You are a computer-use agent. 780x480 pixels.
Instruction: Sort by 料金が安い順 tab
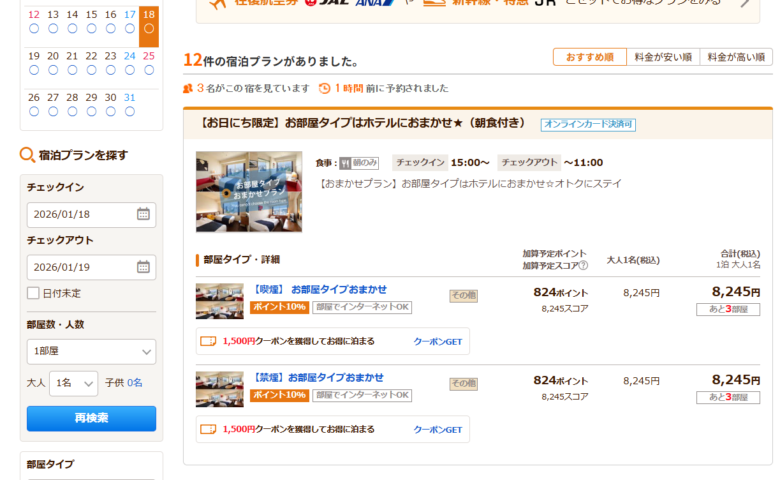point(662,57)
